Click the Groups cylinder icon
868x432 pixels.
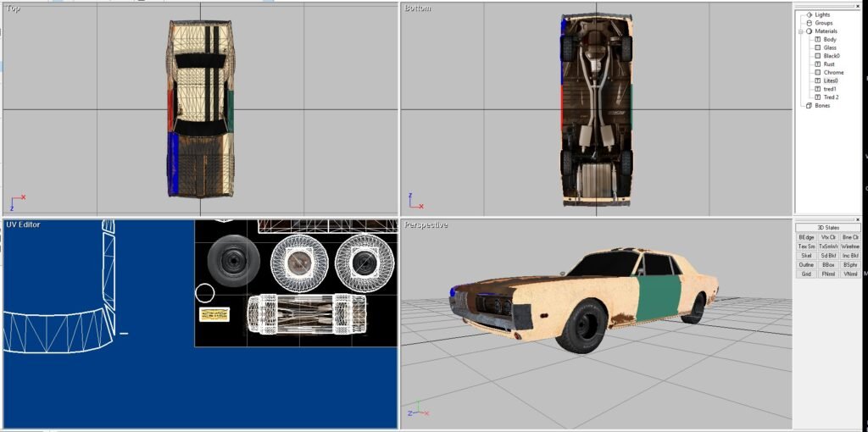coord(809,23)
